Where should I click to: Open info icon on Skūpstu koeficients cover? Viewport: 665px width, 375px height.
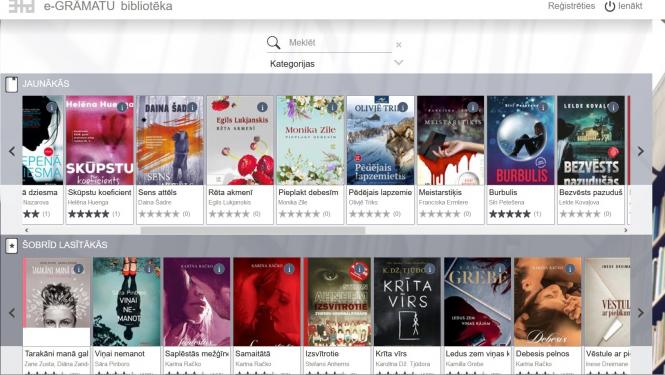pos(122,107)
